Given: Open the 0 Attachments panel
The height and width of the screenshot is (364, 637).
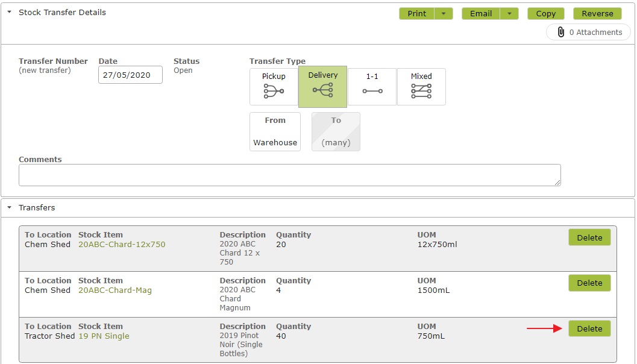Looking at the screenshot, I should [588, 32].
